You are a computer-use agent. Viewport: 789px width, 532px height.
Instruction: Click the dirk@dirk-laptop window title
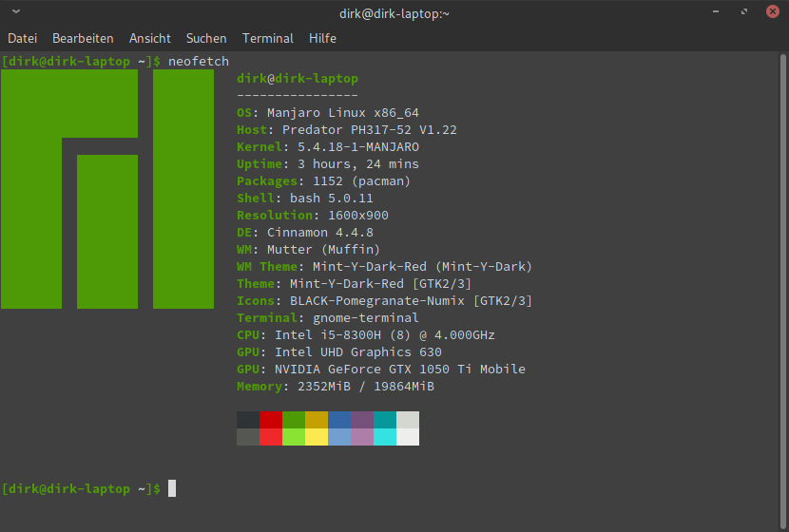point(394,12)
